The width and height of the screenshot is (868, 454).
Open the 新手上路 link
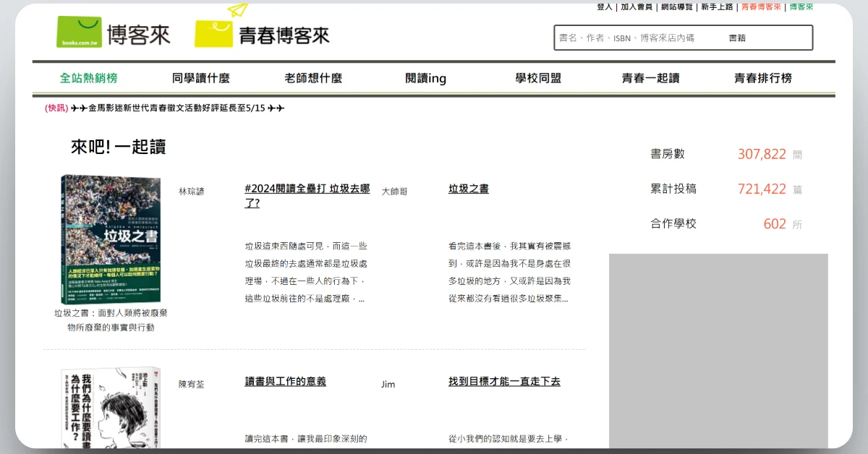tap(718, 7)
